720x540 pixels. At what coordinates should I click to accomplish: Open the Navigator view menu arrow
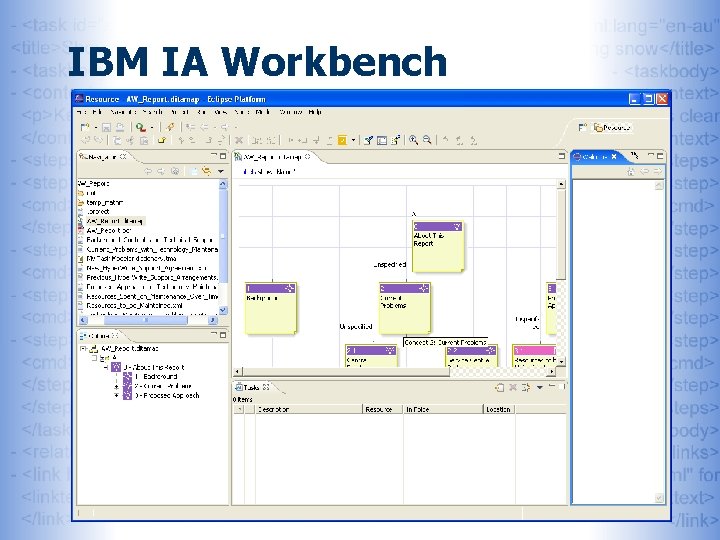pos(221,171)
